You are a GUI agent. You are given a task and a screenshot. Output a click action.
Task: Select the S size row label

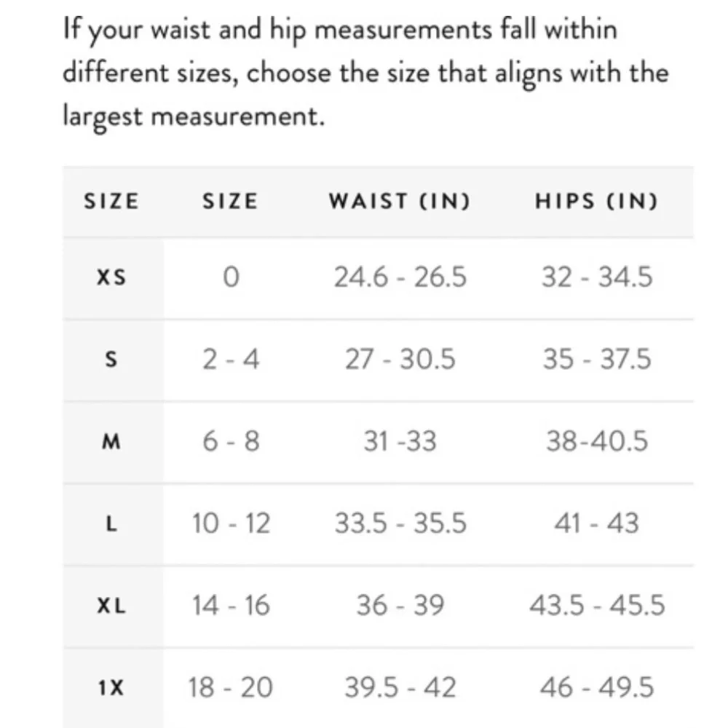pyautogui.click(x=111, y=360)
